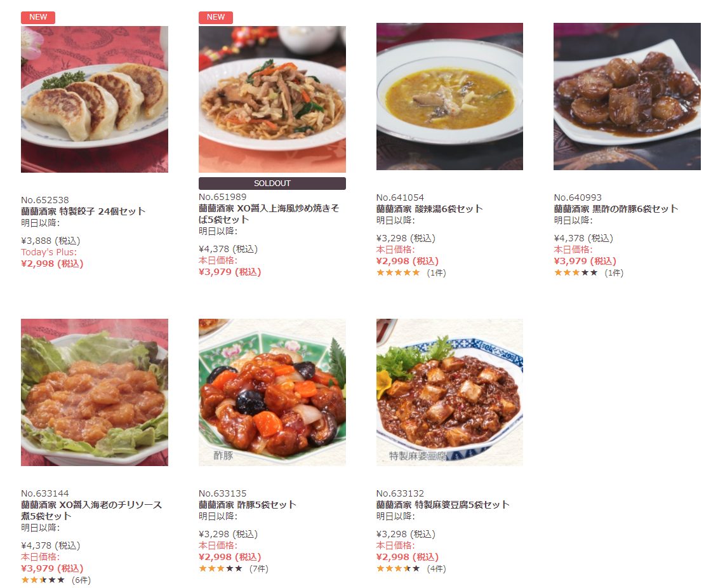Screen dimensions: 711x588
Task: View the 6件 reviews for the shrimp chili set
Action: (x=81, y=580)
